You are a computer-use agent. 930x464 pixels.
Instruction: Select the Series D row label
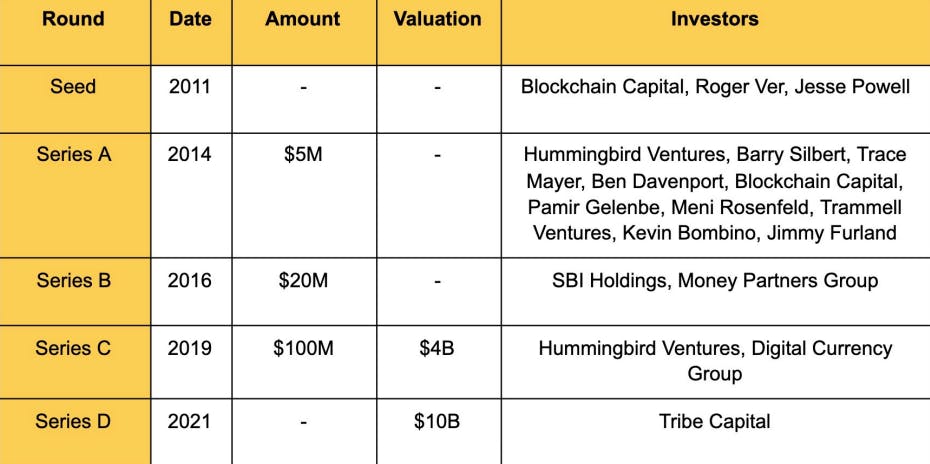pos(73,421)
